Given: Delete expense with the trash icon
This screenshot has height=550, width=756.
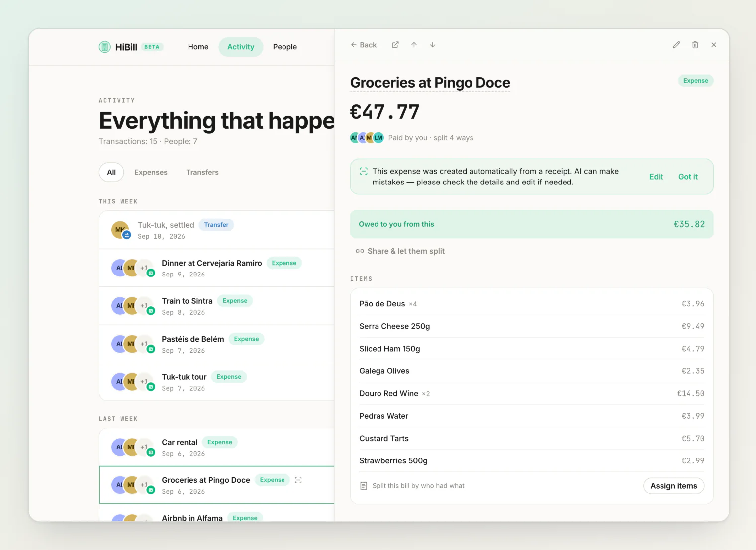Looking at the screenshot, I should [x=695, y=45].
